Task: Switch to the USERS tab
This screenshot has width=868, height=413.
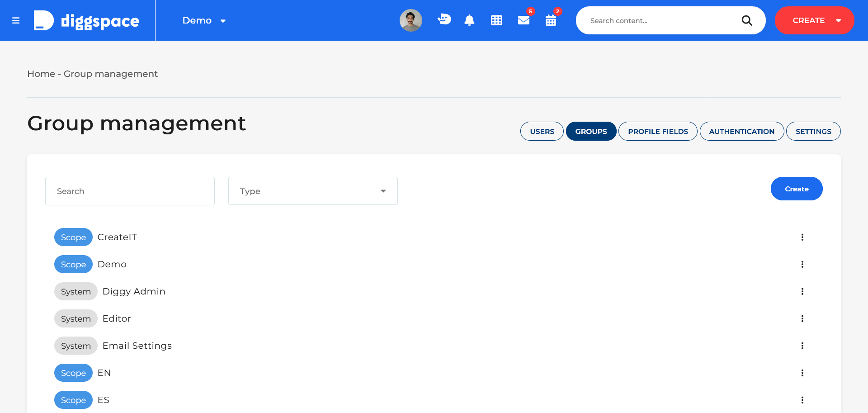Action: tap(542, 131)
